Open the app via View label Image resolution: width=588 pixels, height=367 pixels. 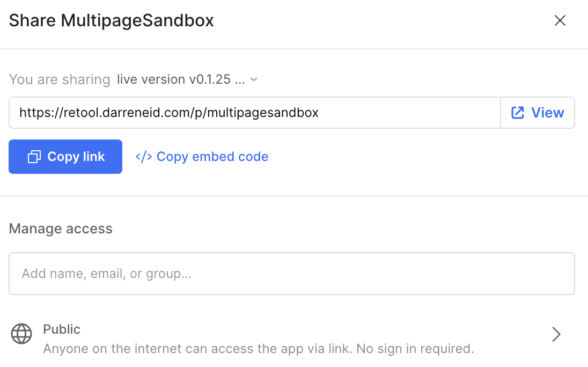(547, 113)
